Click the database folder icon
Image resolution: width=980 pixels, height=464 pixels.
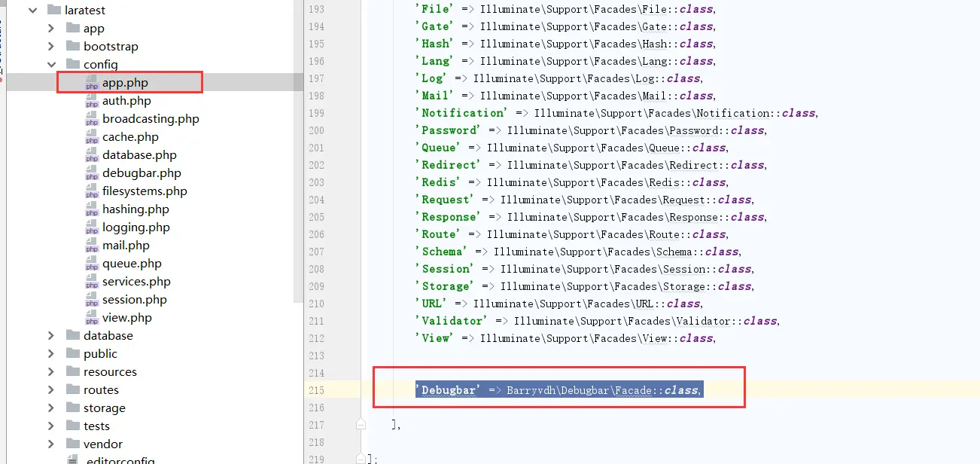pos(72,335)
